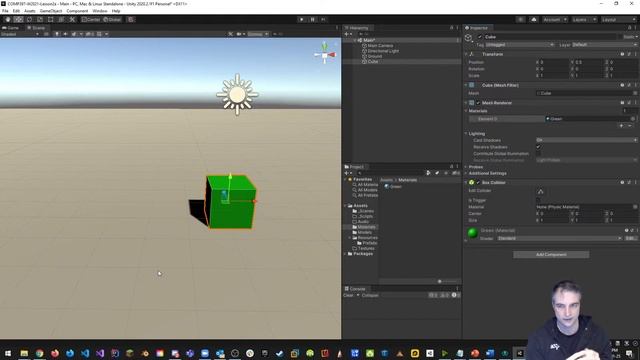Click the Pause button
Screen dimensions: 640x360
[x=313, y=20]
